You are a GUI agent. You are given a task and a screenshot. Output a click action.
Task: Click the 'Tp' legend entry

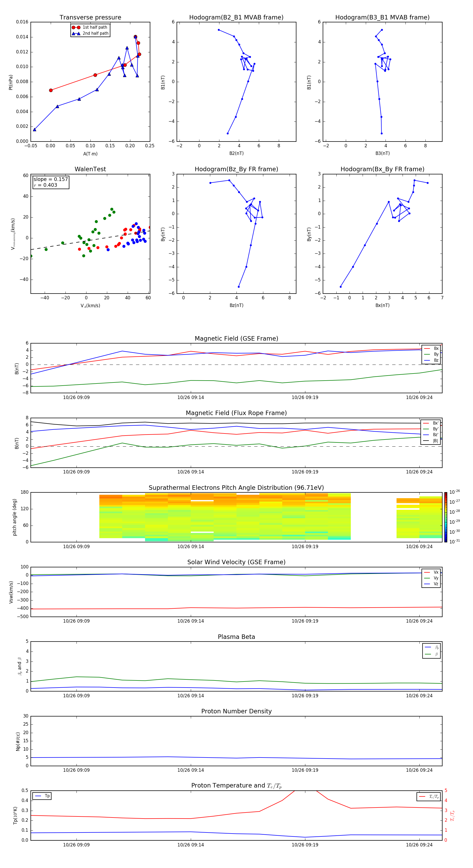click(x=42, y=796)
